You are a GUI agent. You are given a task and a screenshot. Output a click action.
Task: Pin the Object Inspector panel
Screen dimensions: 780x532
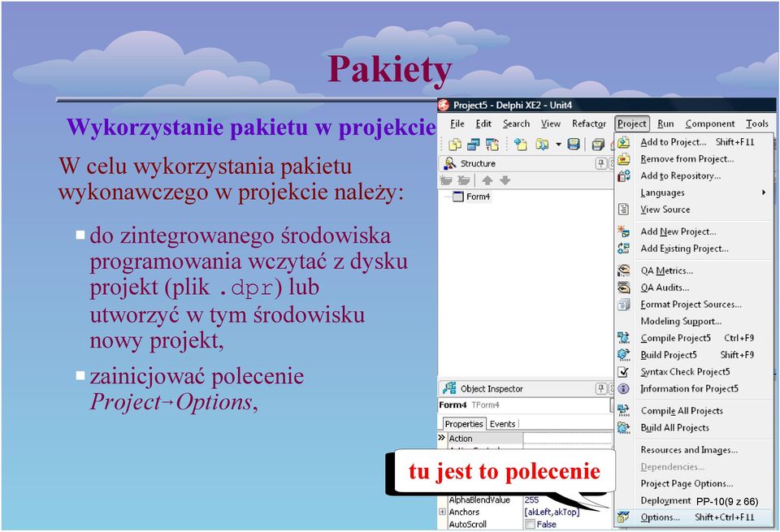tap(601, 388)
